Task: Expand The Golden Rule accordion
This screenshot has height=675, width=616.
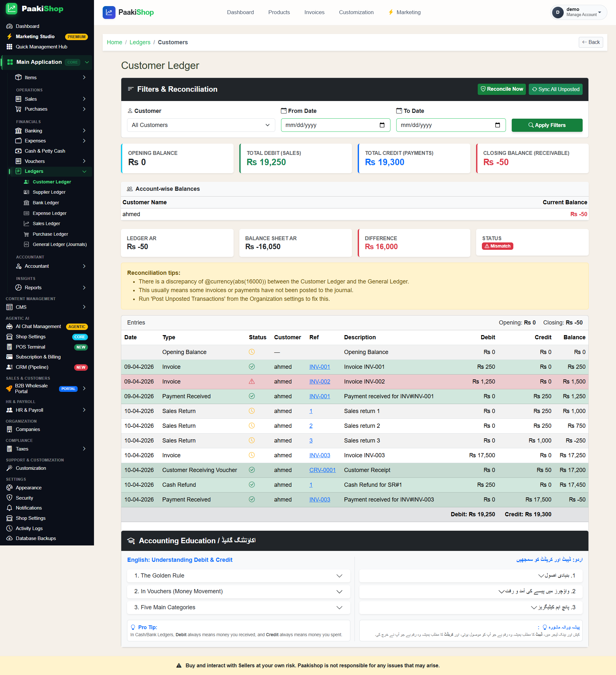Action: tap(238, 576)
